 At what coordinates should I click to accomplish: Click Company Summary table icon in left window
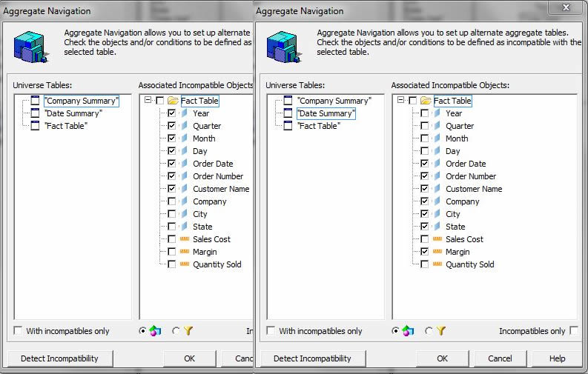click(x=35, y=100)
